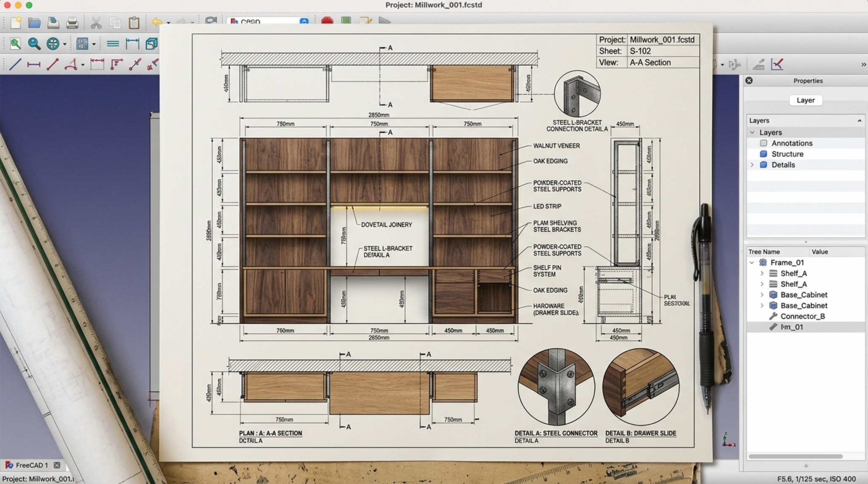The width and height of the screenshot is (868, 484).
Task: Open the workbench selector dropdown
Action: [x=269, y=21]
